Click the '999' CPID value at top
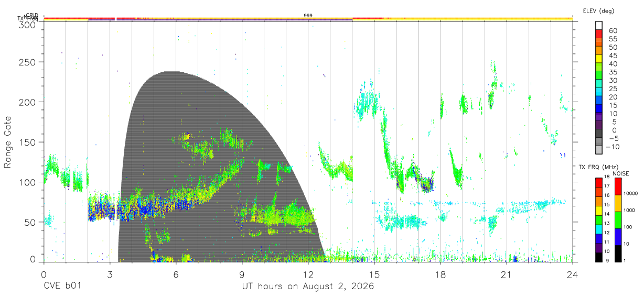The height and width of the screenshot is (297, 644). tap(308, 15)
